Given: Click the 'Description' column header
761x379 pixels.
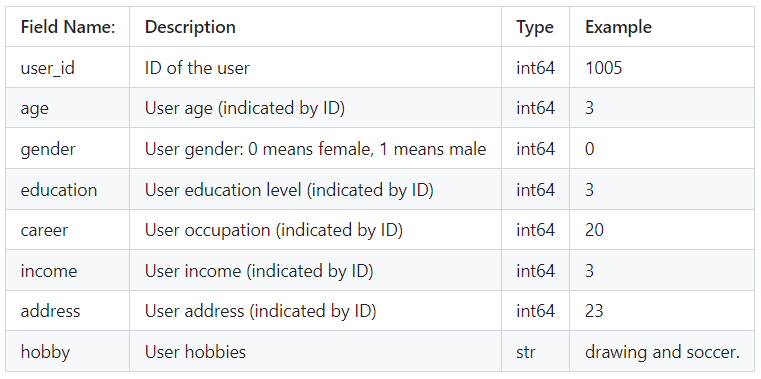Looking at the screenshot, I should 190,27.
